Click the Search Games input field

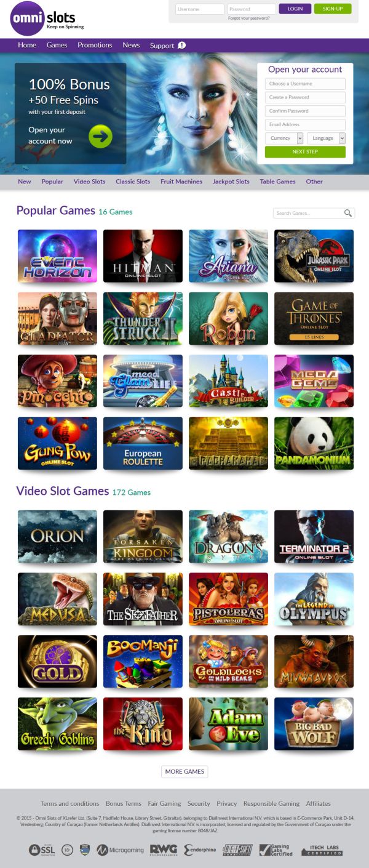click(x=309, y=213)
